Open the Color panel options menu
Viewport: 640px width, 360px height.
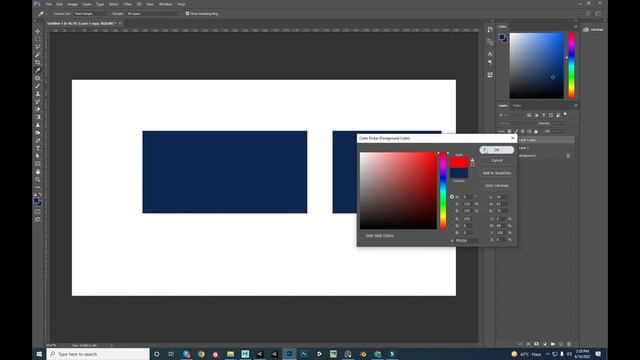(x=576, y=27)
